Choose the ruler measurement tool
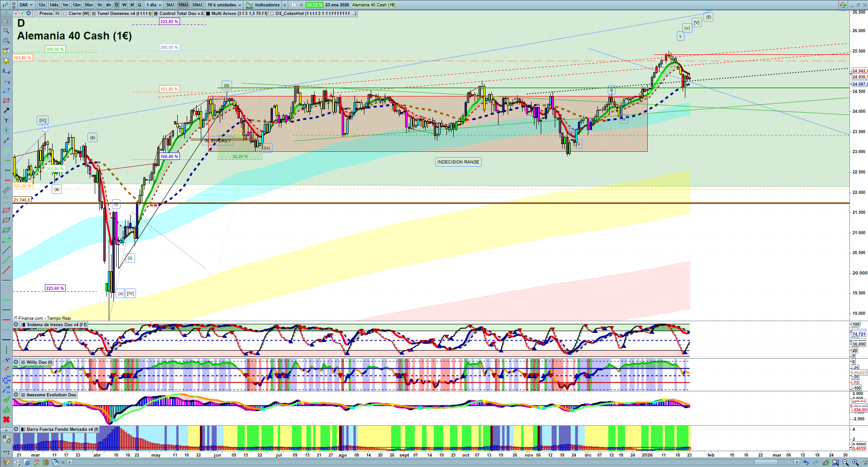This screenshot has width=868, height=467. 6,190
